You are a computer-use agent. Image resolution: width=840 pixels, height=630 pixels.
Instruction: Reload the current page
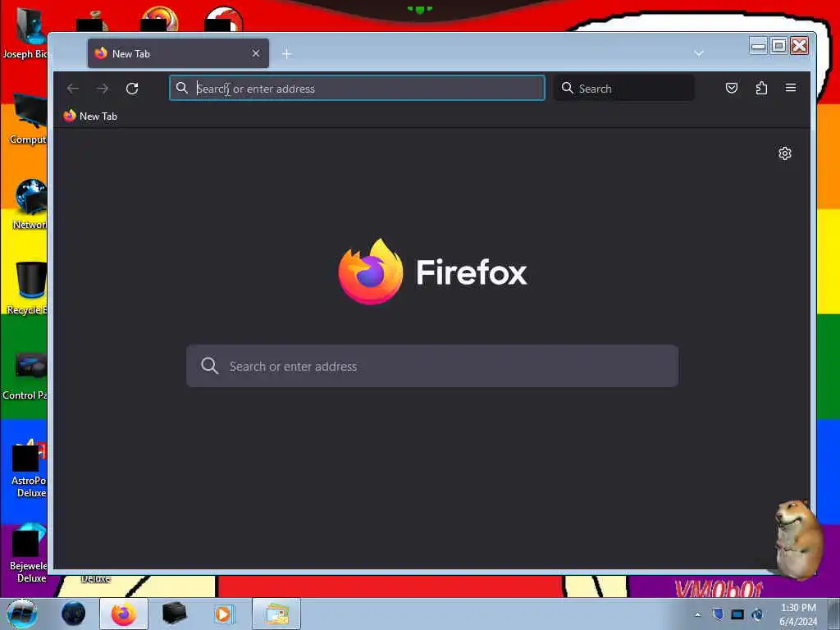(x=132, y=89)
